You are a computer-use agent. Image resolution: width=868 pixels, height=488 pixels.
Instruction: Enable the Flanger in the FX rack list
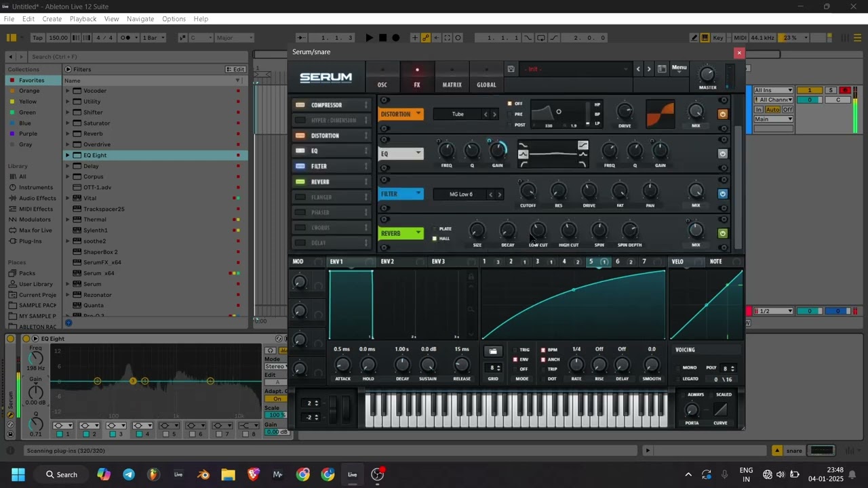tap(300, 197)
